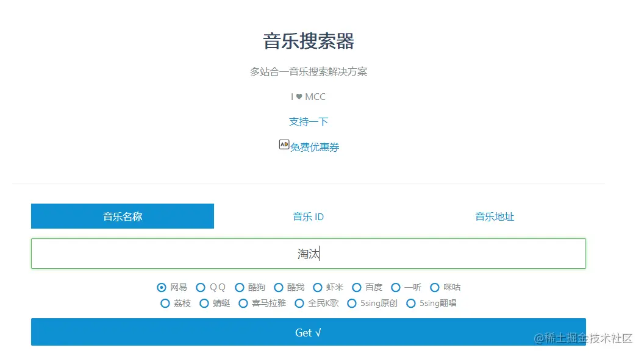Select 百度 as the music source
The width and height of the screenshot is (644, 356).
coord(357,287)
